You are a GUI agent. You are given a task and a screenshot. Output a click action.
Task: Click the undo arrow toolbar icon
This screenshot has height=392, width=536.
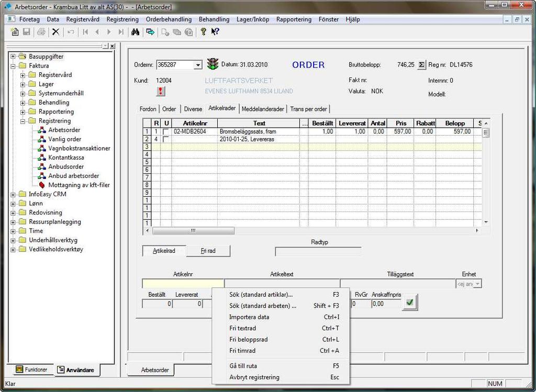click(x=71, y=32)
